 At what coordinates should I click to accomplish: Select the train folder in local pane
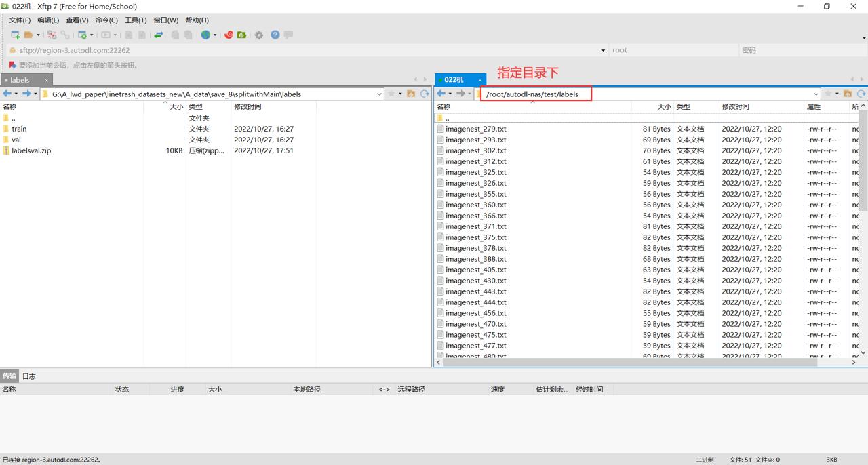click(19, 129)
